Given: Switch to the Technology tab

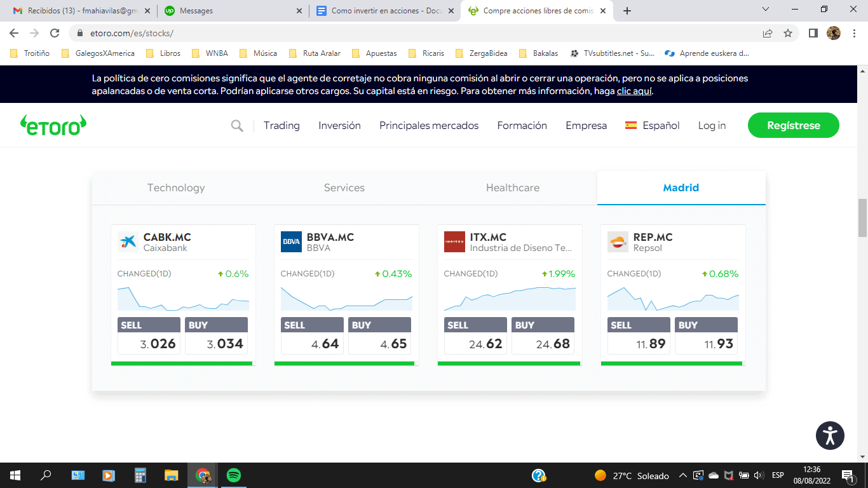Looking at the screenshot, I should click(176, 187).
